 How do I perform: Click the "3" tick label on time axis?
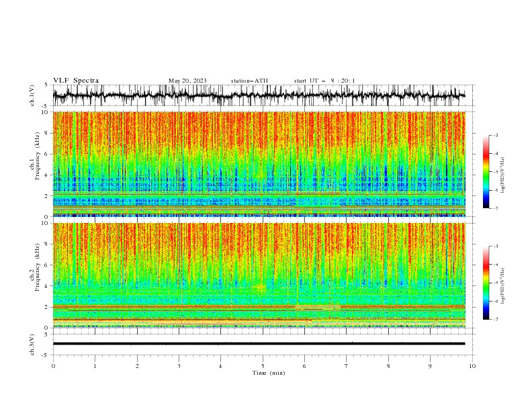tap(179, 366)
